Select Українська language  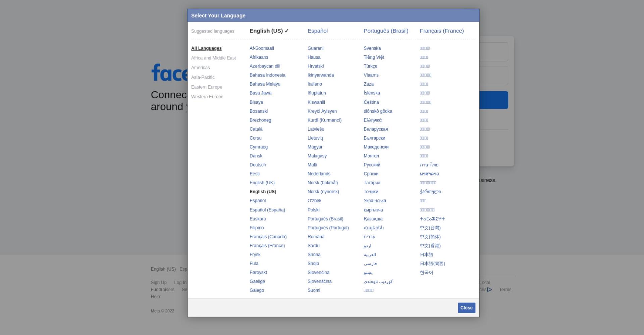pos(375,201)
